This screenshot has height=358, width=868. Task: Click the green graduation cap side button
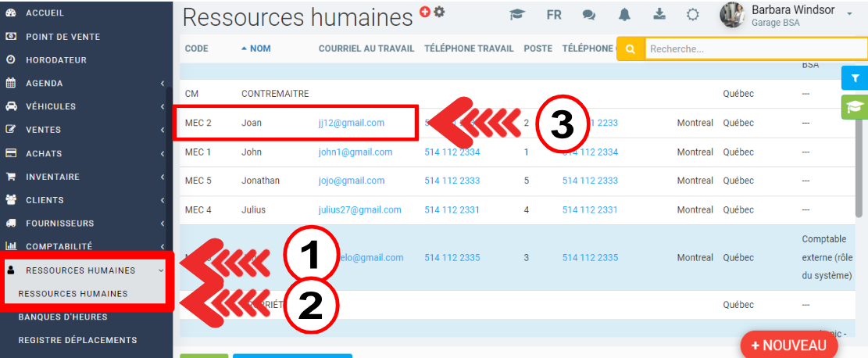point(855,108)
